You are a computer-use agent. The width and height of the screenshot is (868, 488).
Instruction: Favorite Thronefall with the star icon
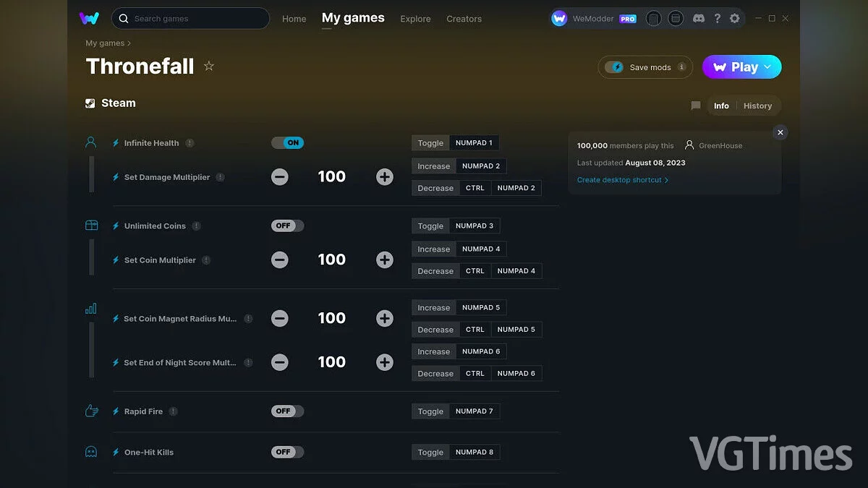pyautogui.click(x=209, y=67)
